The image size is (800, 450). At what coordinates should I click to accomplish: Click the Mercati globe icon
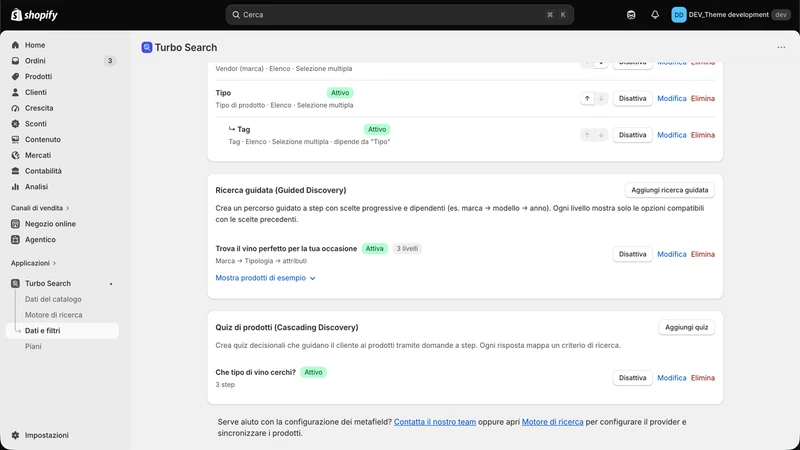[15, 155]
